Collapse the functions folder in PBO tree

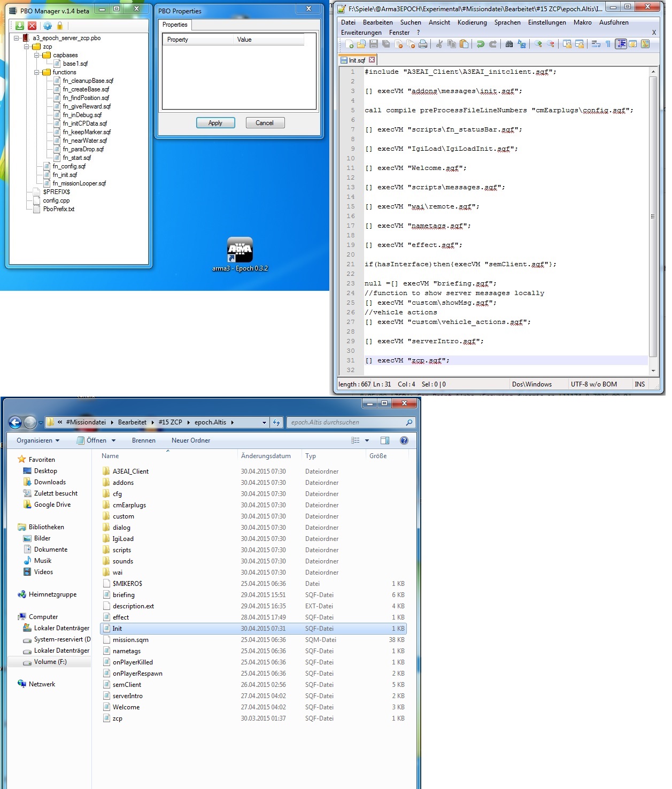37,72
